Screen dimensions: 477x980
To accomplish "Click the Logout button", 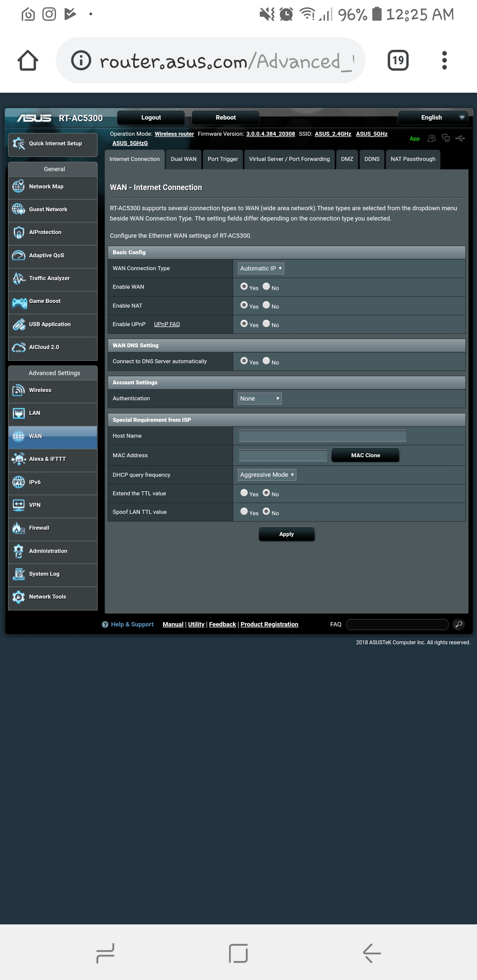I will [x=151, y=118].
